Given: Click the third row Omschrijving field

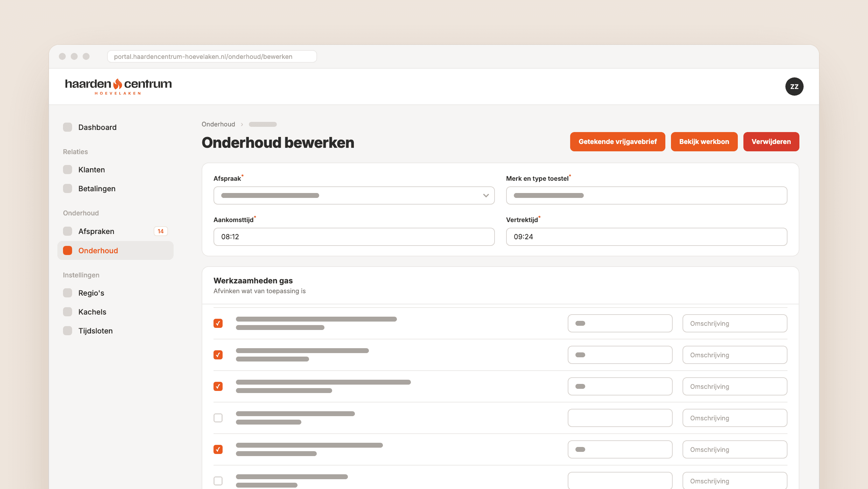Looking at the screenshot, I should point(735,386).
